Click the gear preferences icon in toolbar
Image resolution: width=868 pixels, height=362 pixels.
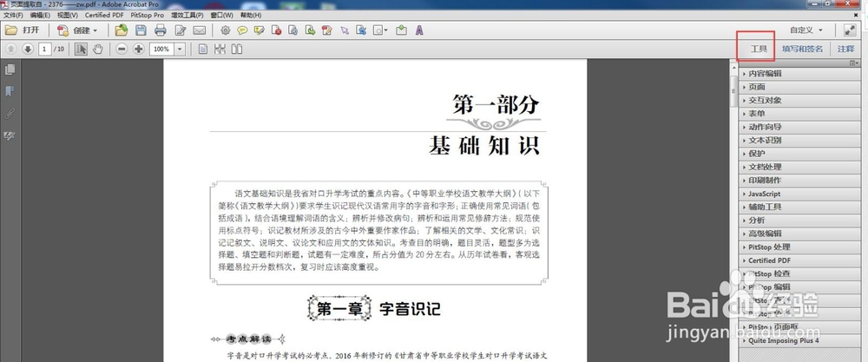(226, 30)
